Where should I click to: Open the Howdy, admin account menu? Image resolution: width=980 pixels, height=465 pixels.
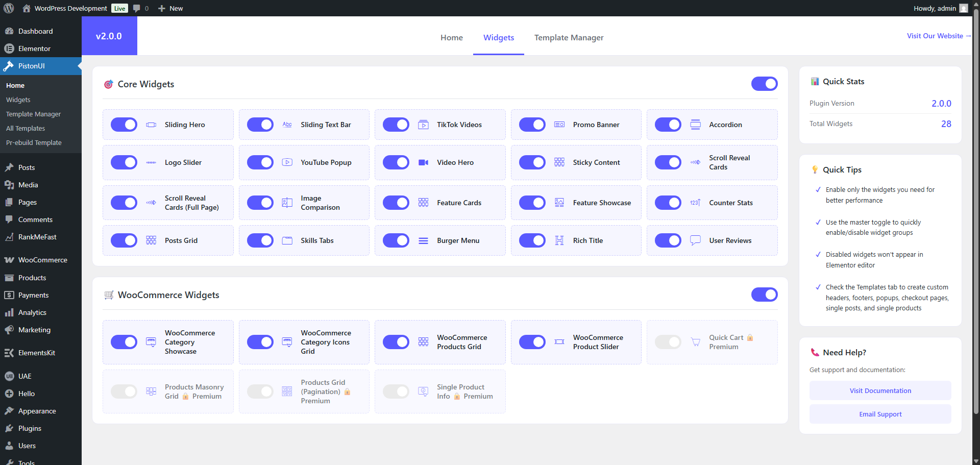coord(940,8)
